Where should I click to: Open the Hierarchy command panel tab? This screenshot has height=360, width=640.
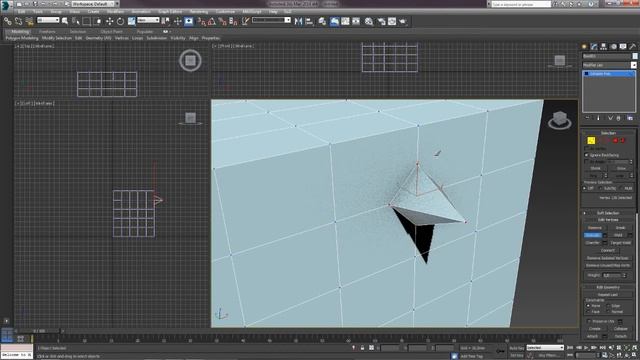click(603, 47)
